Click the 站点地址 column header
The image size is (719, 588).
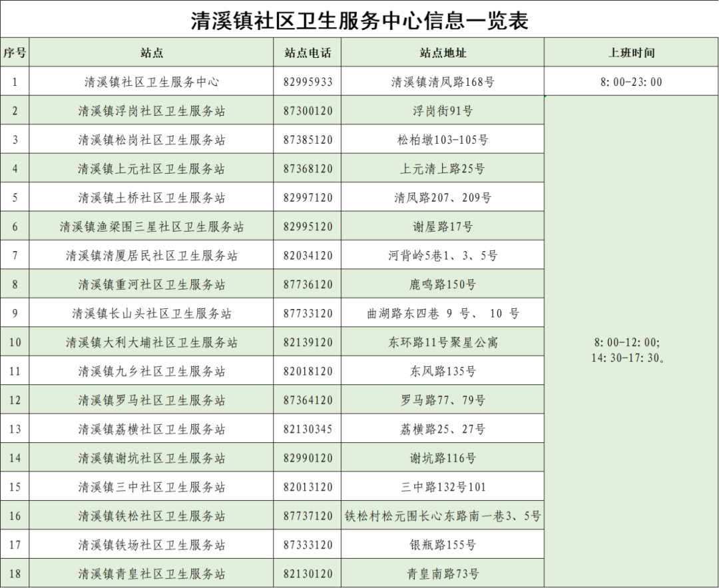coord(443,53)
